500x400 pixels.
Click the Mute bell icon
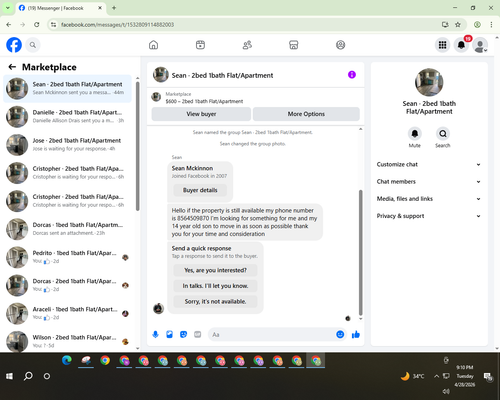pos(415,134)
